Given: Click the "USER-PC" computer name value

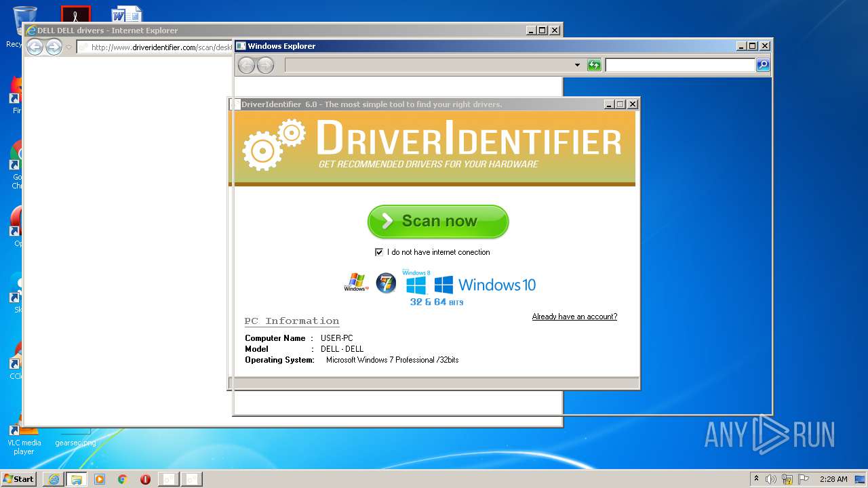Looking at the screenshot, I should click(x=337, y=338).
